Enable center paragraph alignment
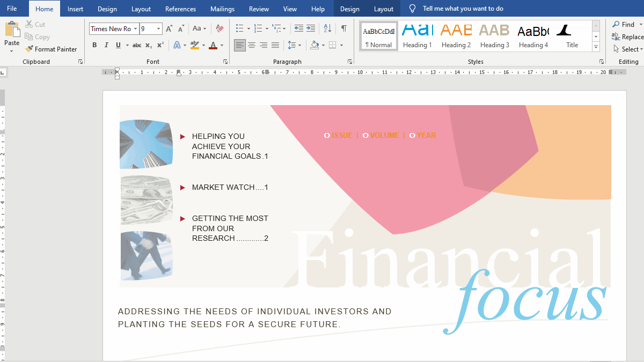This screenshot has width=644, height=362. coord(252,45)
